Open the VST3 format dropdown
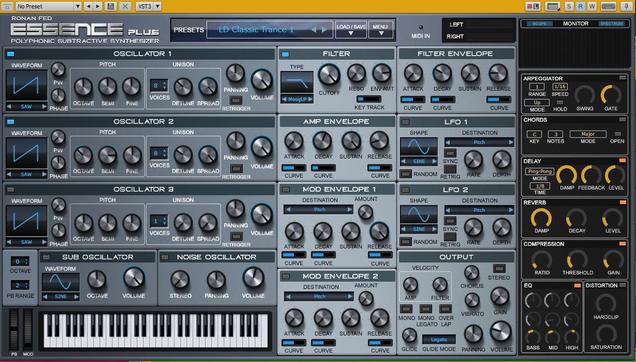636x362 pixels. click(148, 6)
